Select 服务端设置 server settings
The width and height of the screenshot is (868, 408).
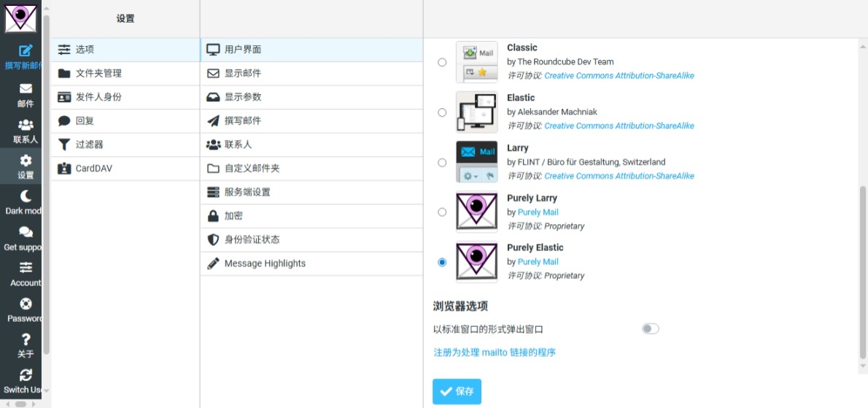click(x=311, y=192)
